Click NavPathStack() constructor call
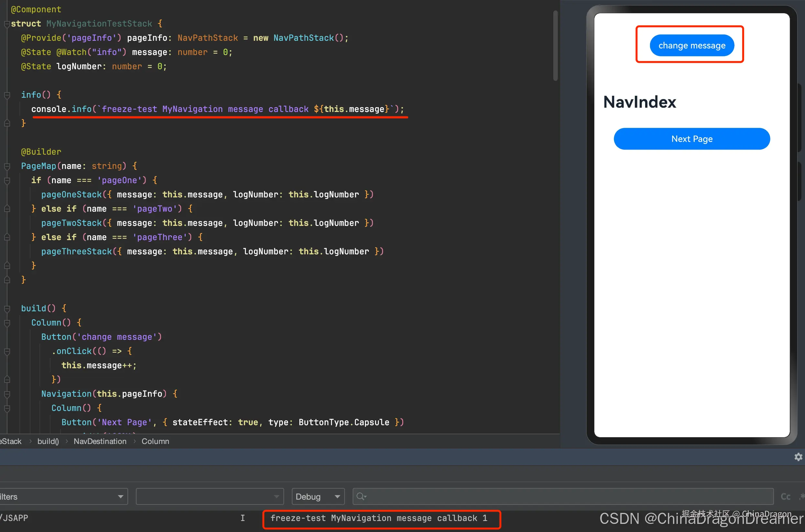Image resolution: width=805 pixels, height=532 pixels. (x=308, y=38)
